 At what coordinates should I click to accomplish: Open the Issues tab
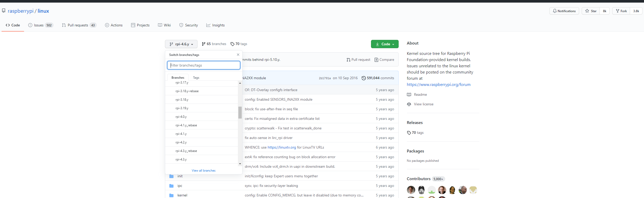coord(41,25)
